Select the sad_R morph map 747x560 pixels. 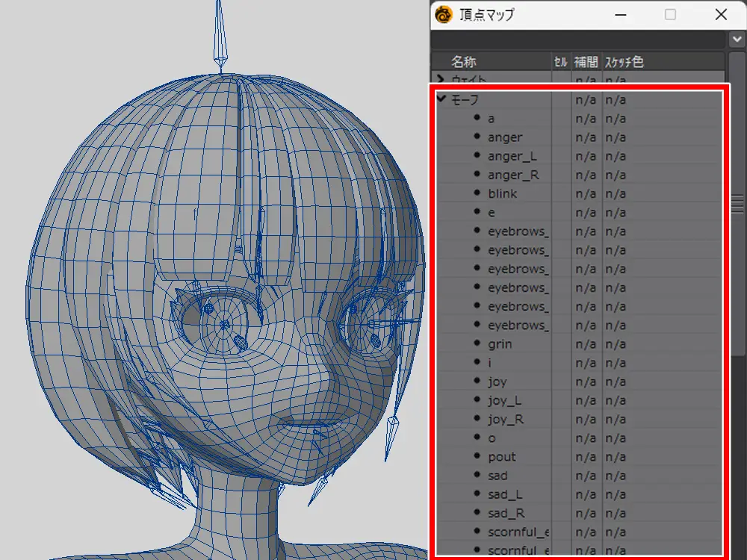coord(506,513)
